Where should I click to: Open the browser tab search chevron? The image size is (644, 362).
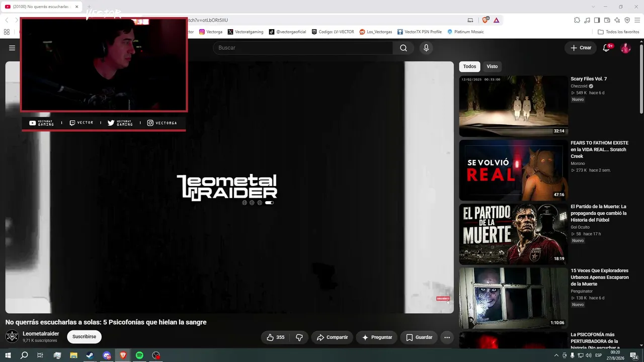[x=593, y=7]
